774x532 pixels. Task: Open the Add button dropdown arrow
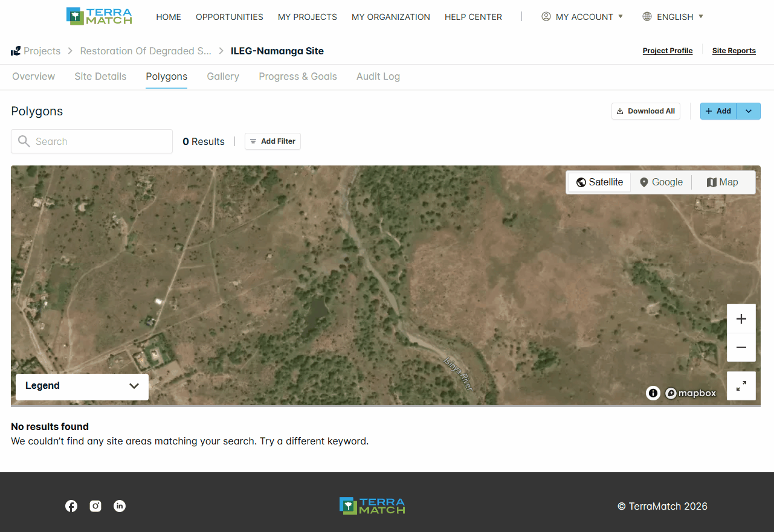coord(749,111)
